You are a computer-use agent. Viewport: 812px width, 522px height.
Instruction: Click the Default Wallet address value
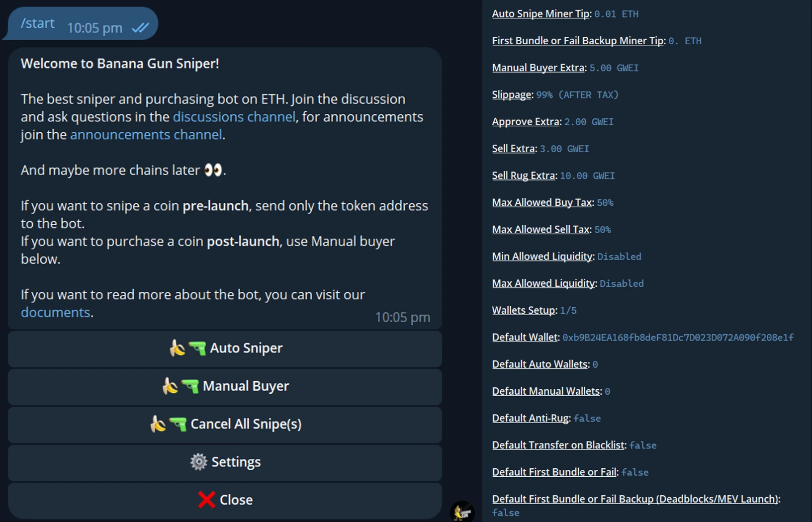678,338
